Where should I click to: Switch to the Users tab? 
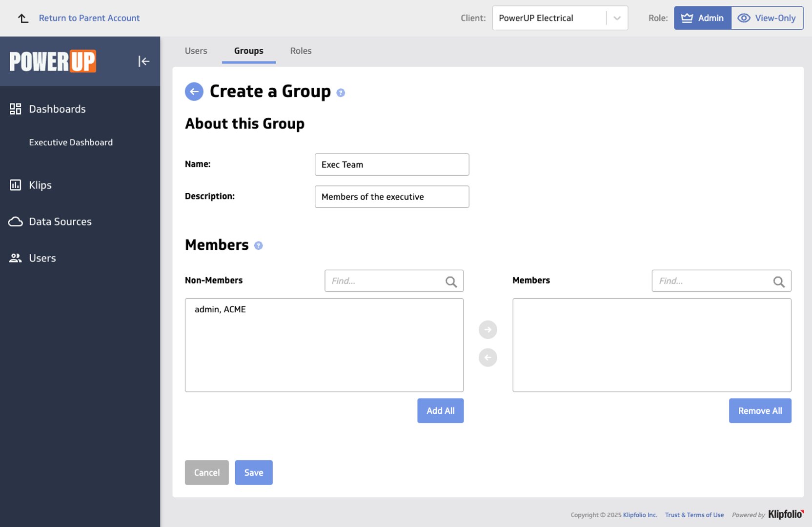(196, 51)
